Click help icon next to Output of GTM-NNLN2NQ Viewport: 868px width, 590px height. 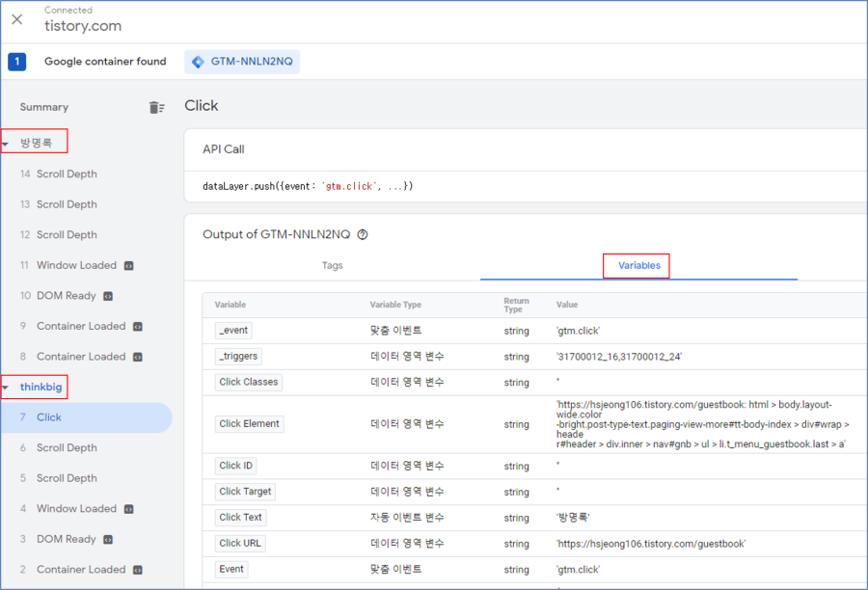point(363,234)
